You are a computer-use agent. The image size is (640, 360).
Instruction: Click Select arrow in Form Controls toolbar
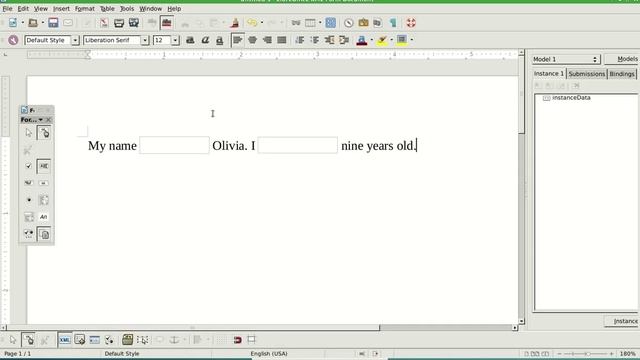[28, 133]
